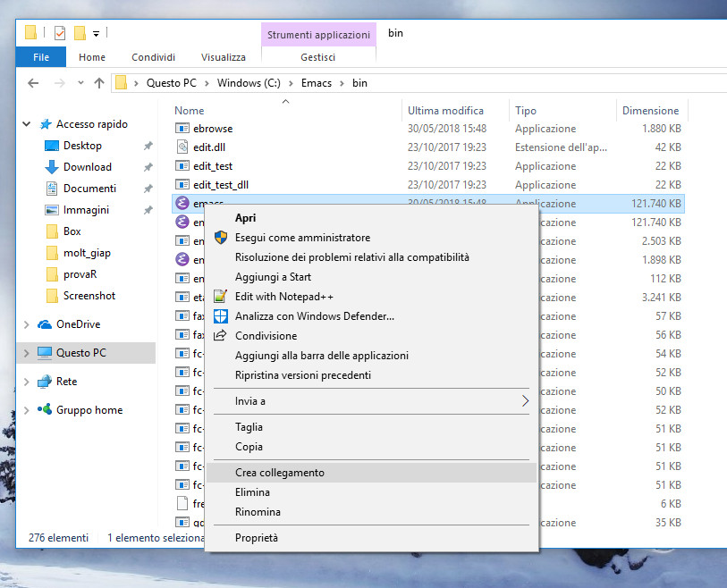Sort files by Ultima modifica column

pos(445,111)
